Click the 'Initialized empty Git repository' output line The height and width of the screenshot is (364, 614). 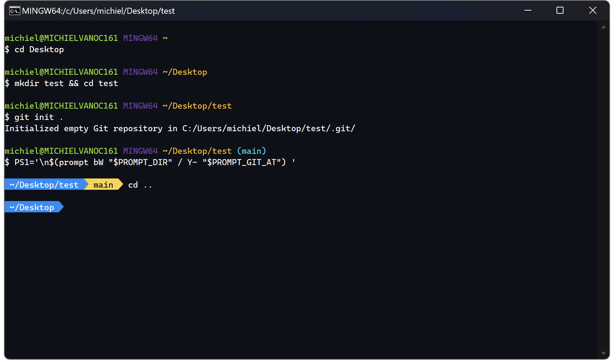click(180, 128)
